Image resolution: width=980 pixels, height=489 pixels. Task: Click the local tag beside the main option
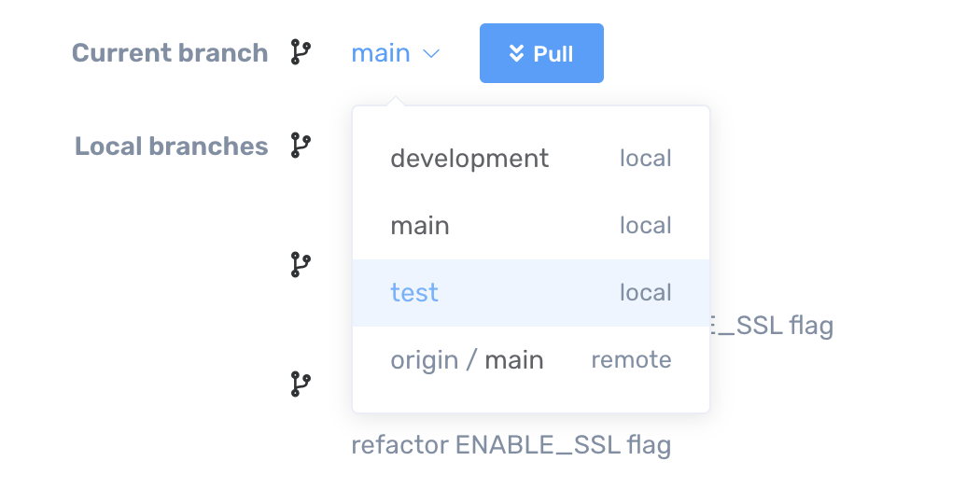coord(645,226)
